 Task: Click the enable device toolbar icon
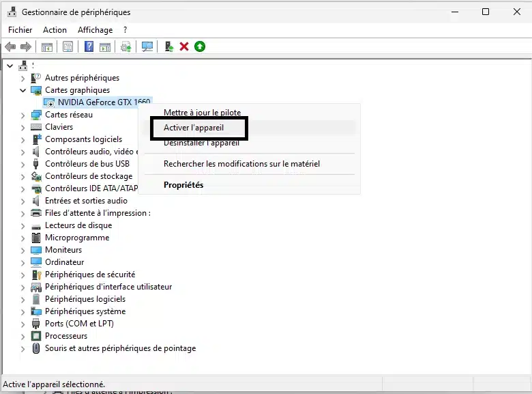[168, 46]
